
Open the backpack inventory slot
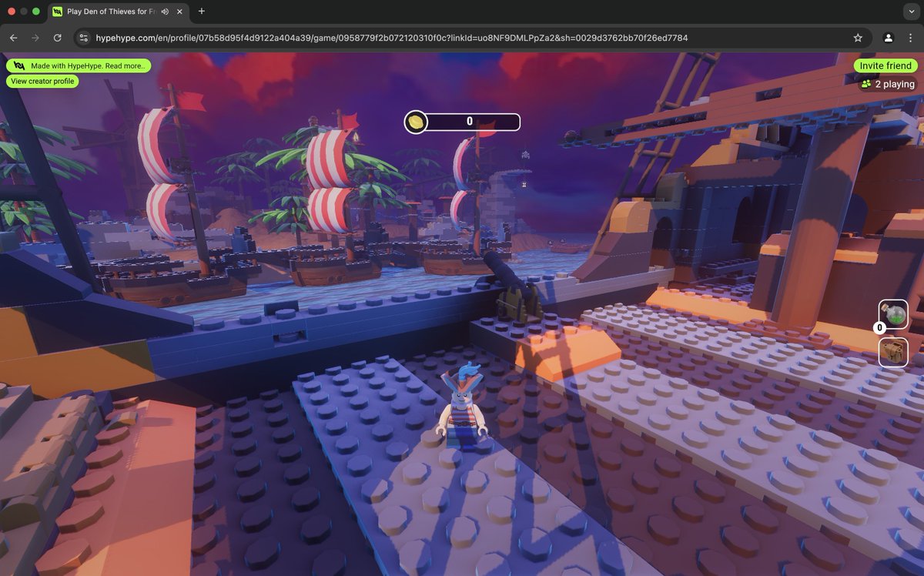coord(893,352)
